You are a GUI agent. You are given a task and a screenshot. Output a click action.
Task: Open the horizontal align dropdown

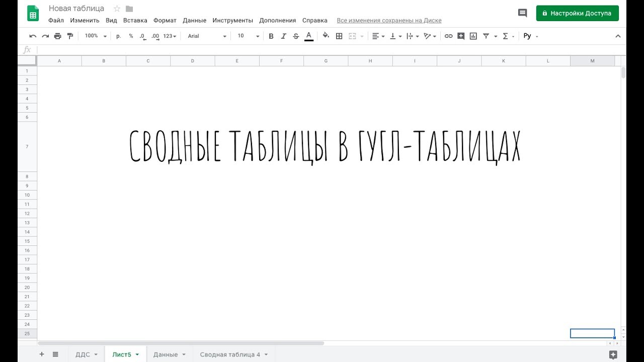(378, 36)
